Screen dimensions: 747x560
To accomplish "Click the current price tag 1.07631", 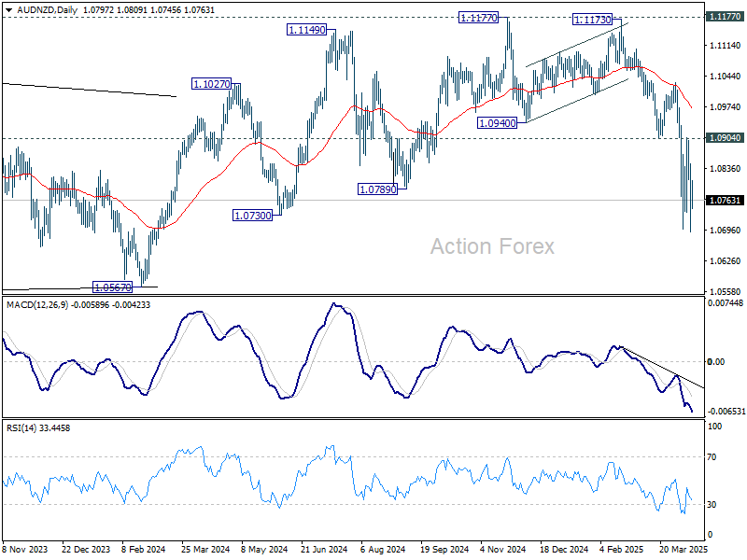I will (725, 201).
